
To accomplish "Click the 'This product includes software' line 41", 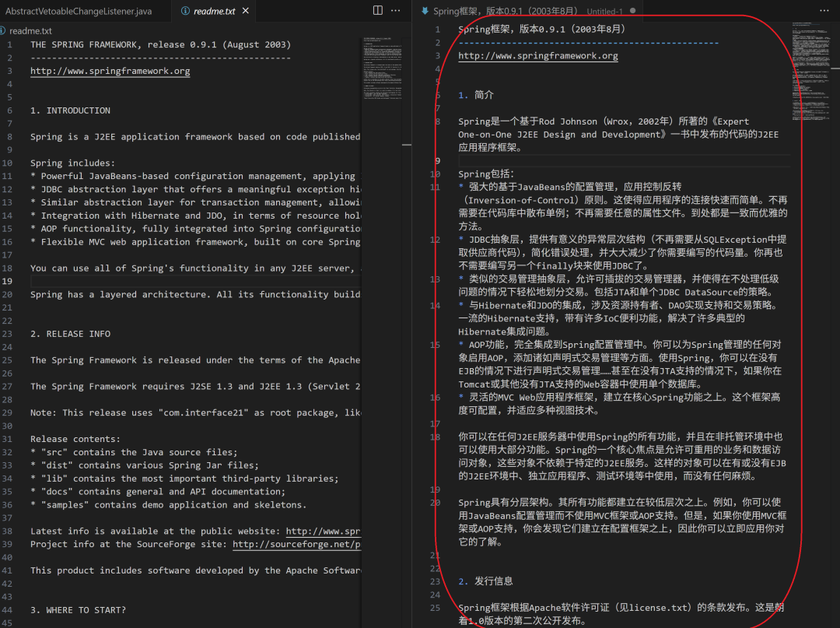I will pos(195,570).
